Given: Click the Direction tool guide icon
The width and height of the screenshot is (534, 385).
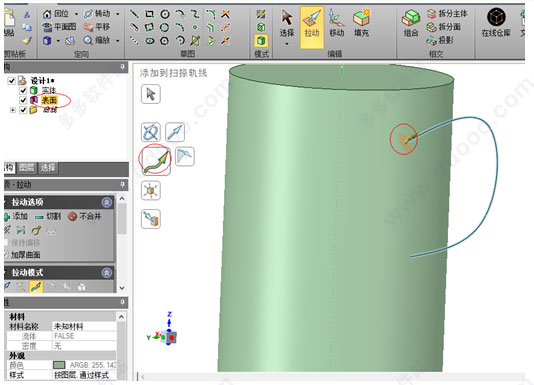Looking at the screenshot, I should 175,132.
